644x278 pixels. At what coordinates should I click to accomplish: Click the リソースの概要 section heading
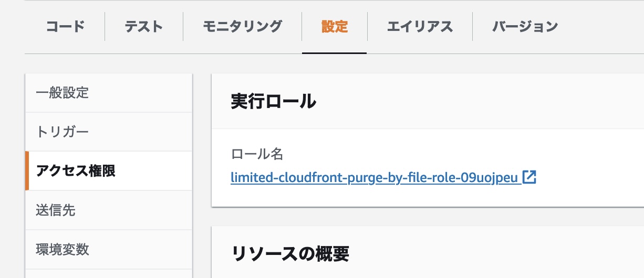(290, 254)
